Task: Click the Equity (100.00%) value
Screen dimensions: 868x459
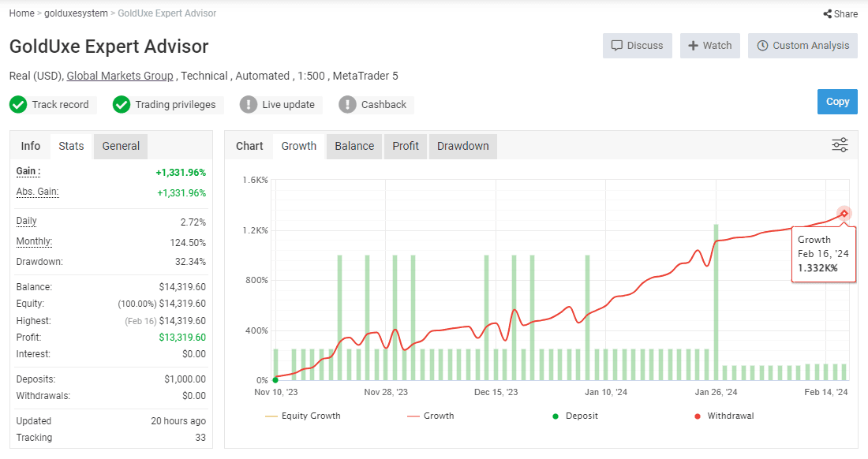Action: tap(162, 304)
